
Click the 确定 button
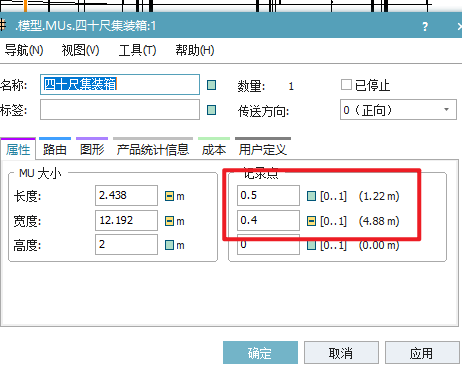tap(260, 353)
